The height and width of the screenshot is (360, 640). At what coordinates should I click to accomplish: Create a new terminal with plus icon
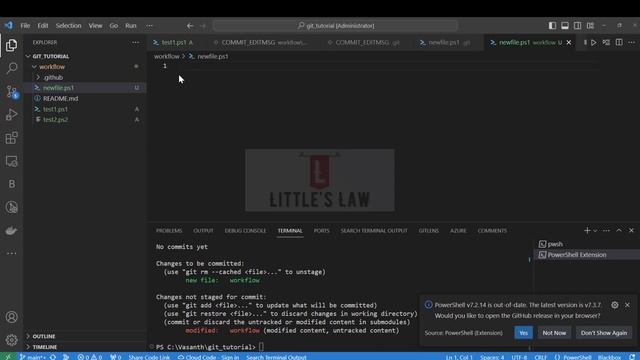pos(587,231)
